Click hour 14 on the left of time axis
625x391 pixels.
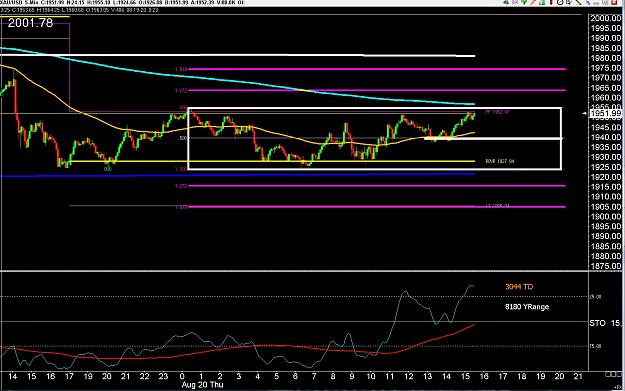(x=12, y=376)
